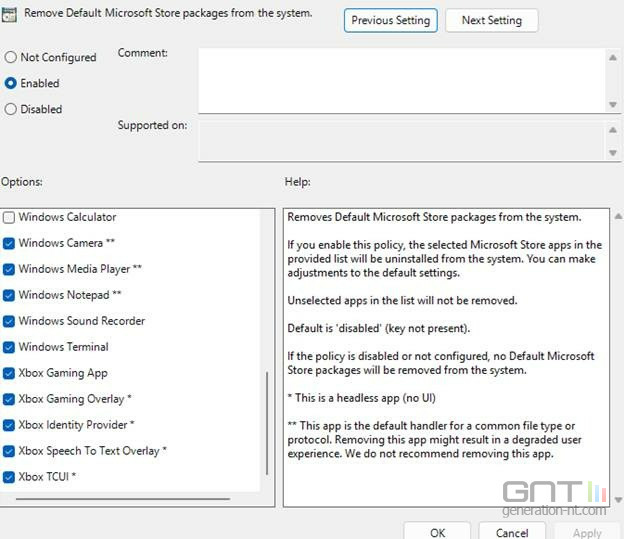Click the 'Windows Calculator' label text
This screenshot has width=624, height=539.
[x=67, y=217]
